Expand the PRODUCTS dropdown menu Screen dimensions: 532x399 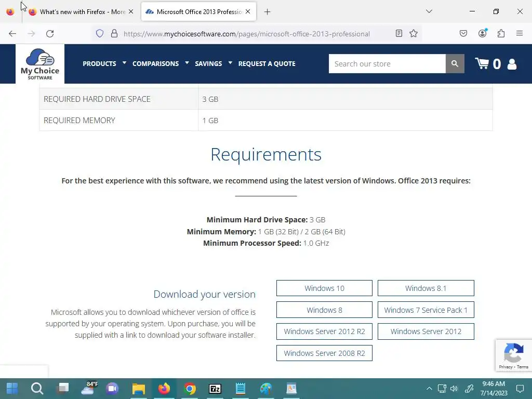point(104,63)
